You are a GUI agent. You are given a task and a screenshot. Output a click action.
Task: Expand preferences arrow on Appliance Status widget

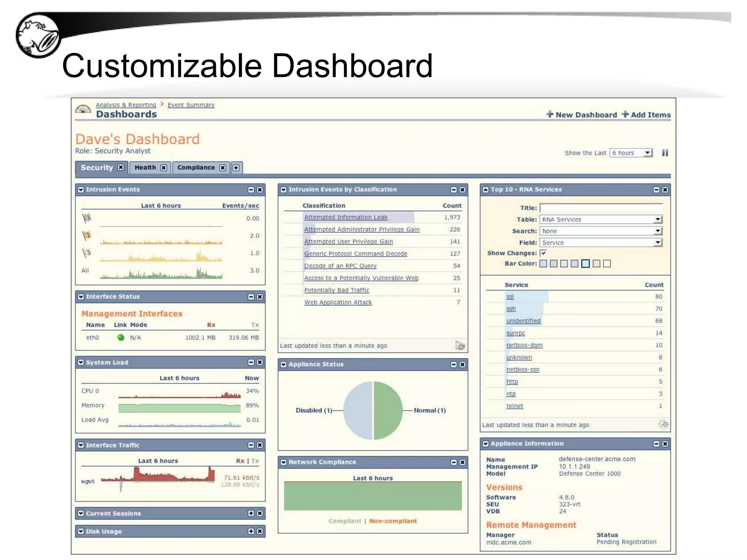click(283, 365)
